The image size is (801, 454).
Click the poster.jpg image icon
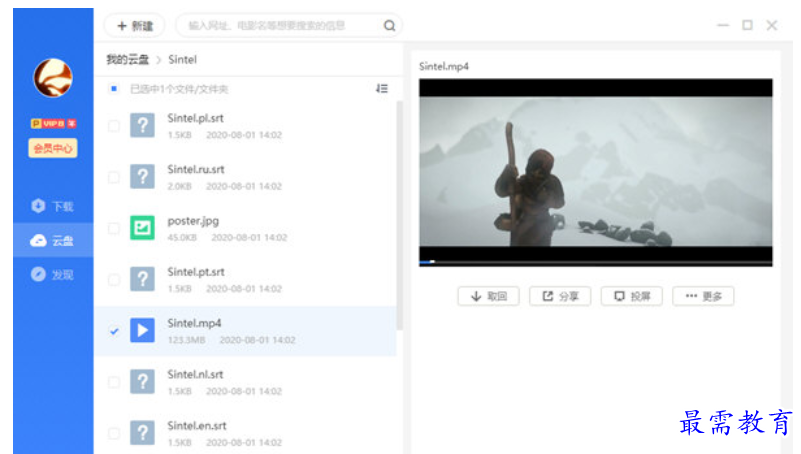(x=143, y=228)
